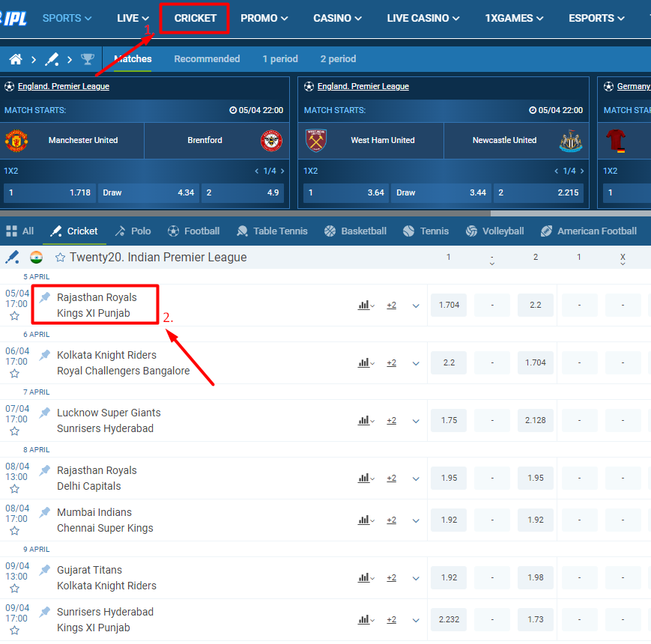Favorite the 07/04 Lucknow Super Giants match
The width and height of the screenshot is (651, 644).
coord(14,431)
